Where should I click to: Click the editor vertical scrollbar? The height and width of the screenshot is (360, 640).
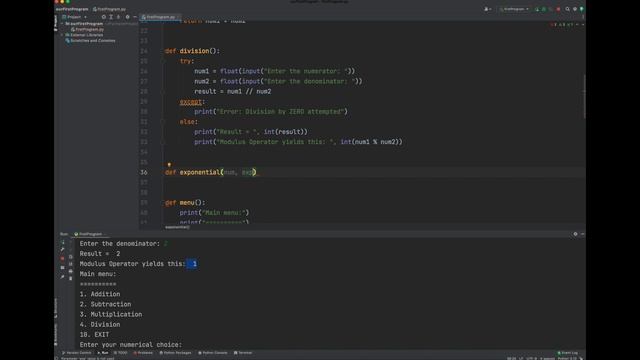[x=584, y=96]
